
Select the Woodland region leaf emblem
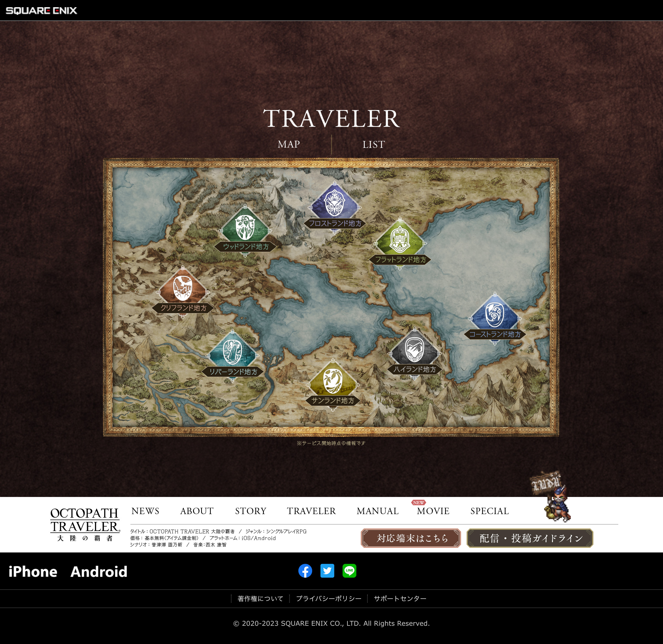245,227
